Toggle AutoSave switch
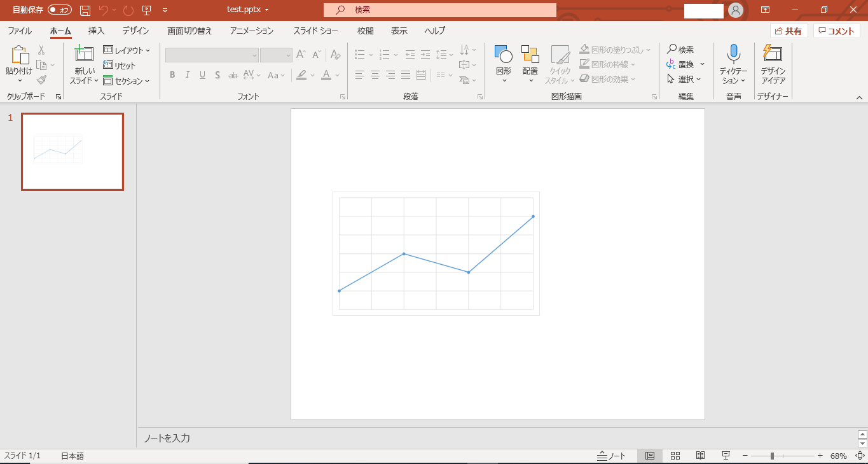This screenshot has height=464, width=868. 60,10
